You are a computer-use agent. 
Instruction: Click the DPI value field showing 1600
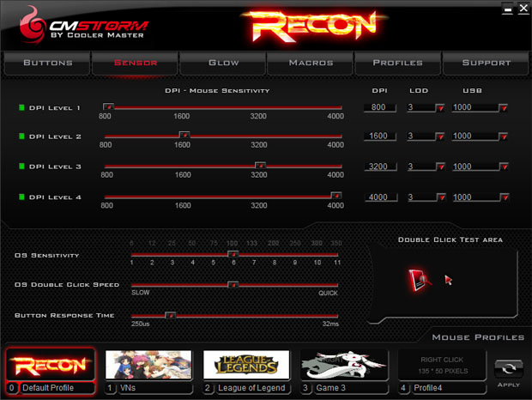[x=379, y=136]
